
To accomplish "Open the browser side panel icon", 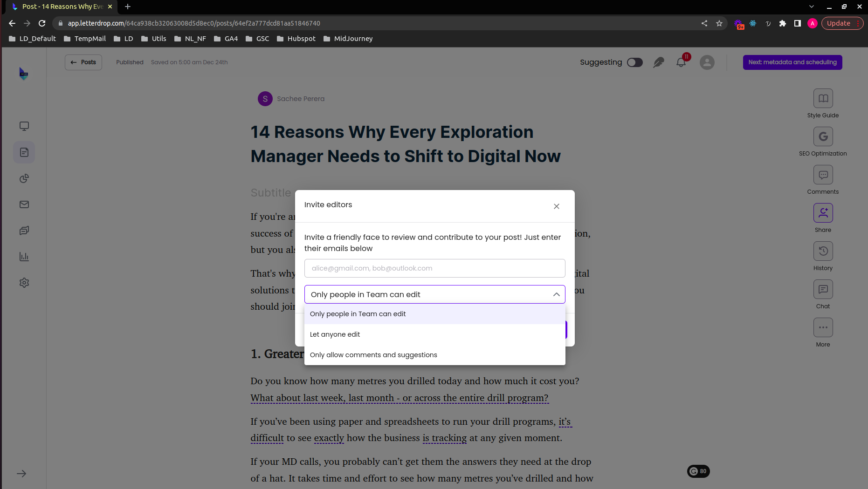I will tap(798, 23).
